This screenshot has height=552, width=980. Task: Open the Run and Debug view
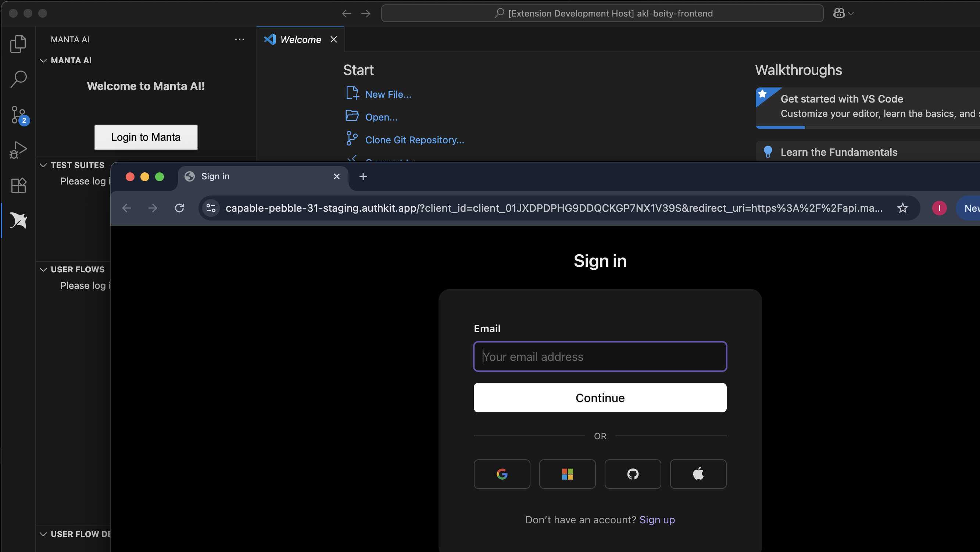pyautogui.click(x=18, y=150)
